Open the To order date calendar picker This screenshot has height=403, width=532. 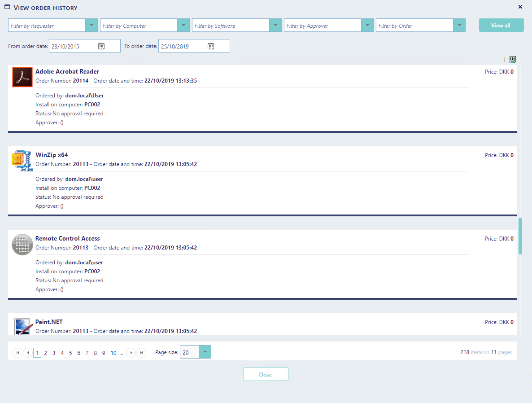211,46
